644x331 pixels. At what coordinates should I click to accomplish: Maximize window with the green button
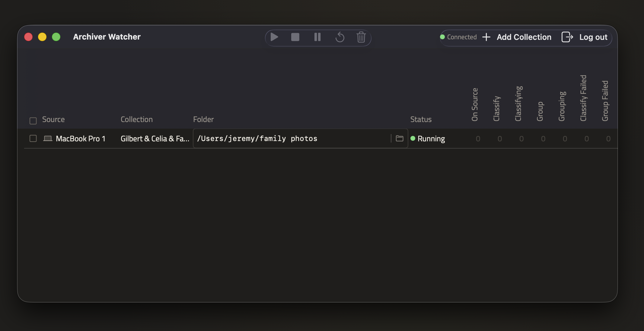pos(56,37)
